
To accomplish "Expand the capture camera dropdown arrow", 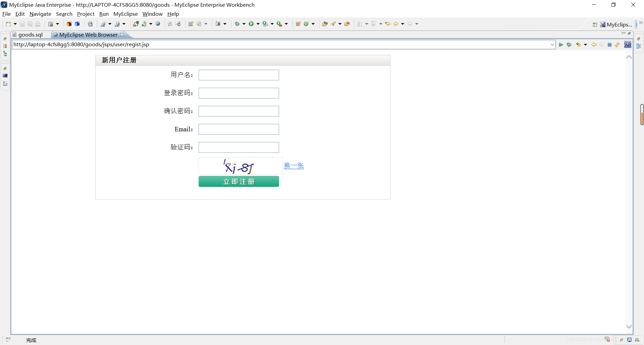I will (225, 24).
